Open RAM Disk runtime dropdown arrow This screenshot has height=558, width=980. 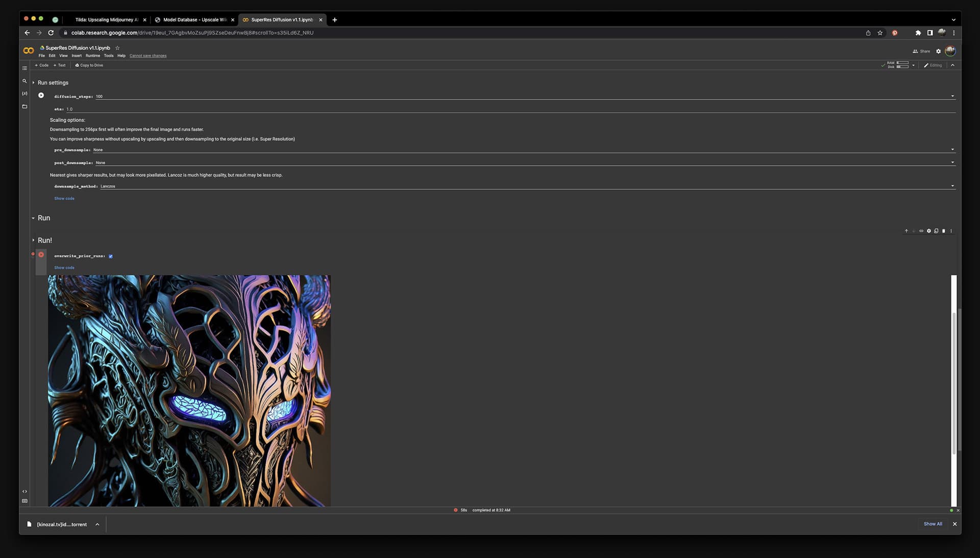pyautogui.click(x=913, y=65)
